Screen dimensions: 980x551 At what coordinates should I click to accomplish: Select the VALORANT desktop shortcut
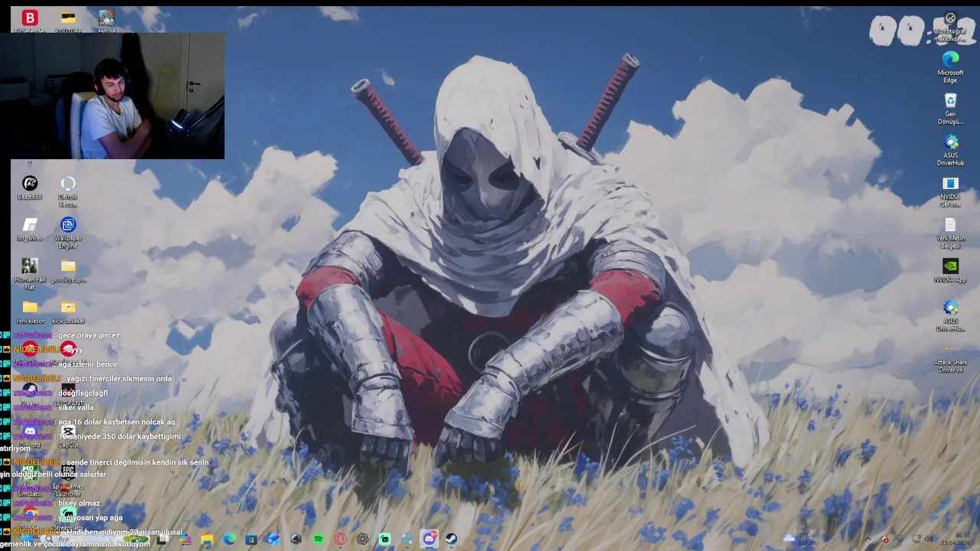[x=68, y=395]
